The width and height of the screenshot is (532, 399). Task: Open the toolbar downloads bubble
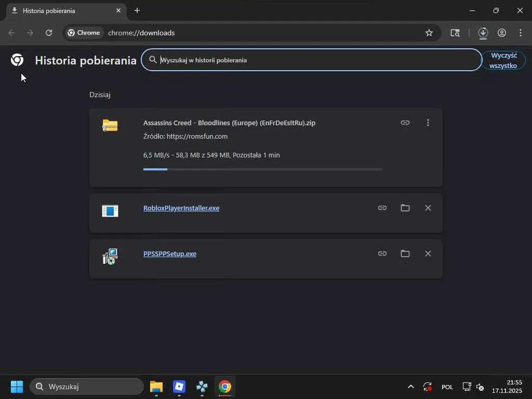point(483,33)
